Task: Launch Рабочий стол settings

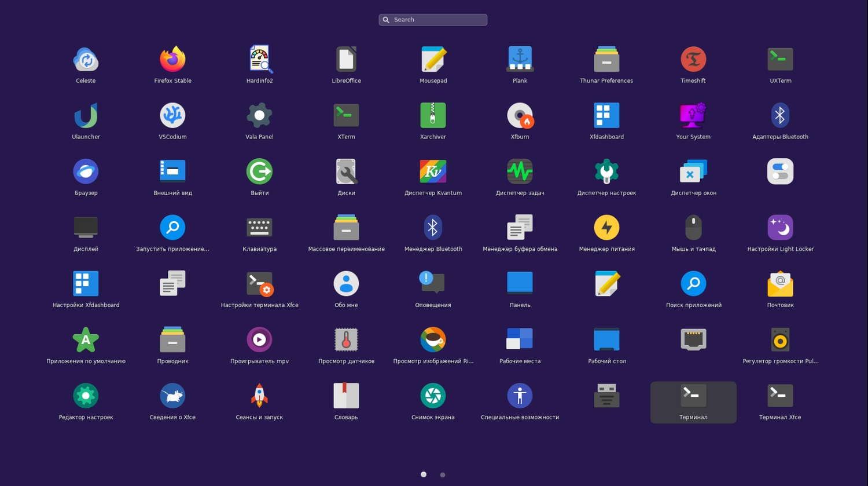Action: click(x=606, y=340)
